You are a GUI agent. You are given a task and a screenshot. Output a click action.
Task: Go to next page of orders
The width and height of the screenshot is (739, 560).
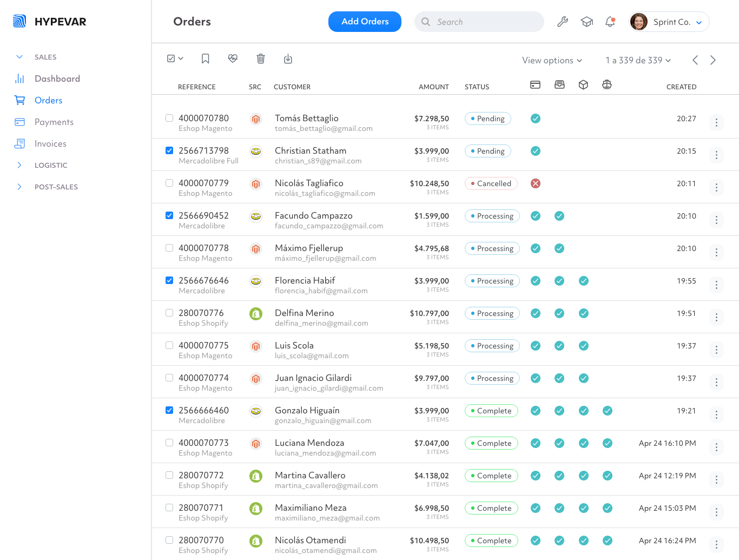(713, 60)
